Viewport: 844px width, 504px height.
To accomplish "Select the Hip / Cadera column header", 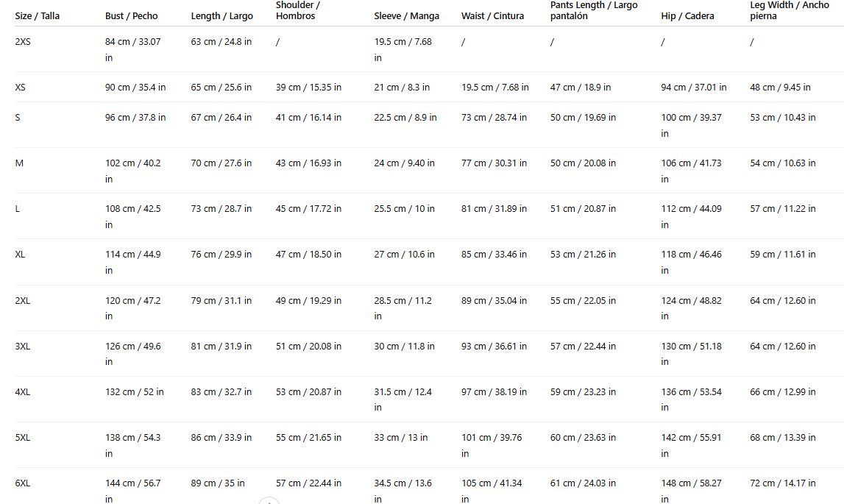I will coord(687,16).
